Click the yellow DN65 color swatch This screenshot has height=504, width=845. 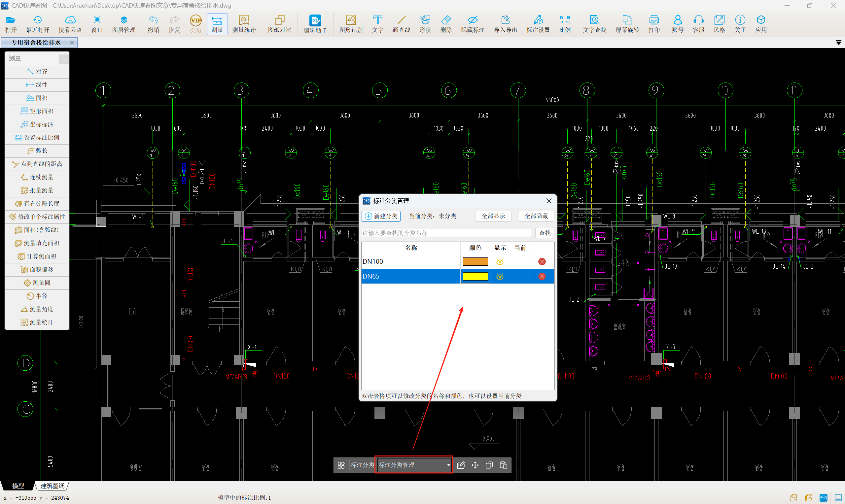click(x=475, y=277)
